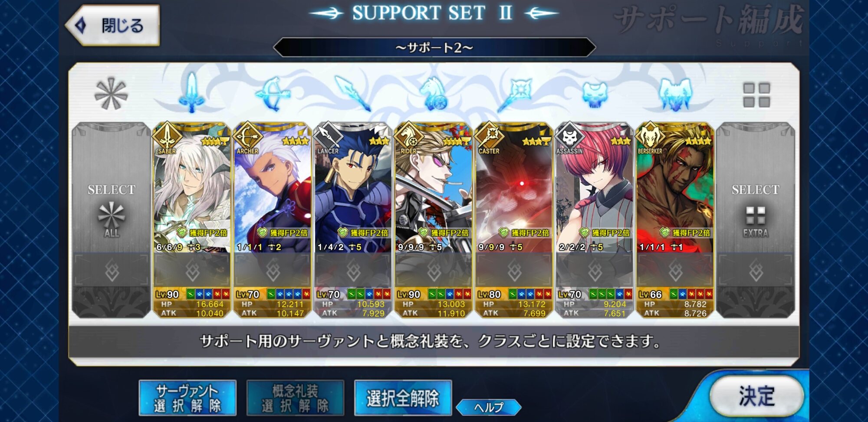Click 選択全解除 clear all button

click(403, 398)
